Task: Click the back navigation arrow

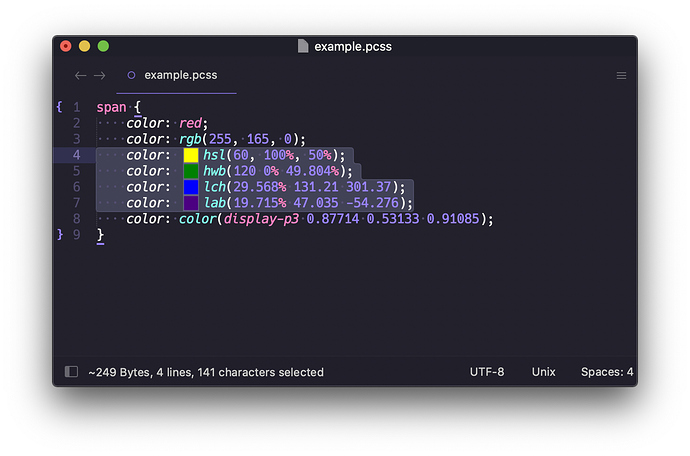Action: coord(80,76)
